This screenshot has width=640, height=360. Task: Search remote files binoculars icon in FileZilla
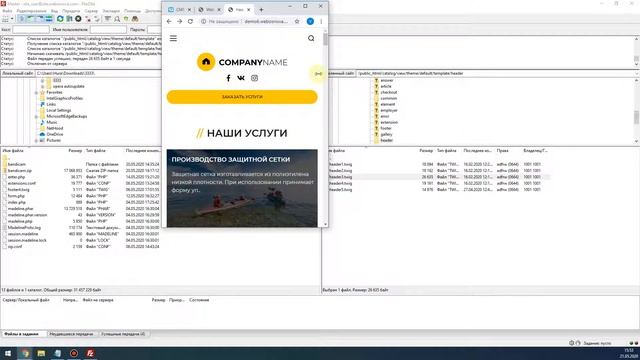pos(135,19)
